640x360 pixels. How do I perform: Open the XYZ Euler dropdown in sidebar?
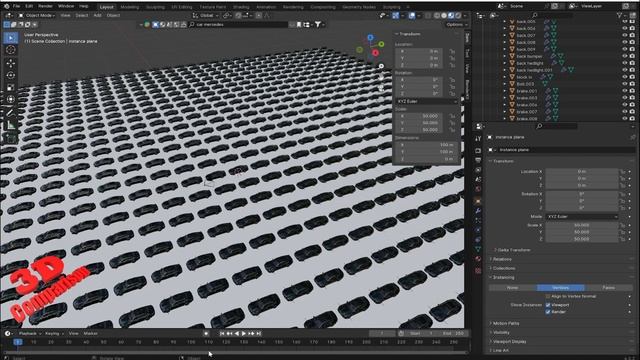click(x=427, y=101)
